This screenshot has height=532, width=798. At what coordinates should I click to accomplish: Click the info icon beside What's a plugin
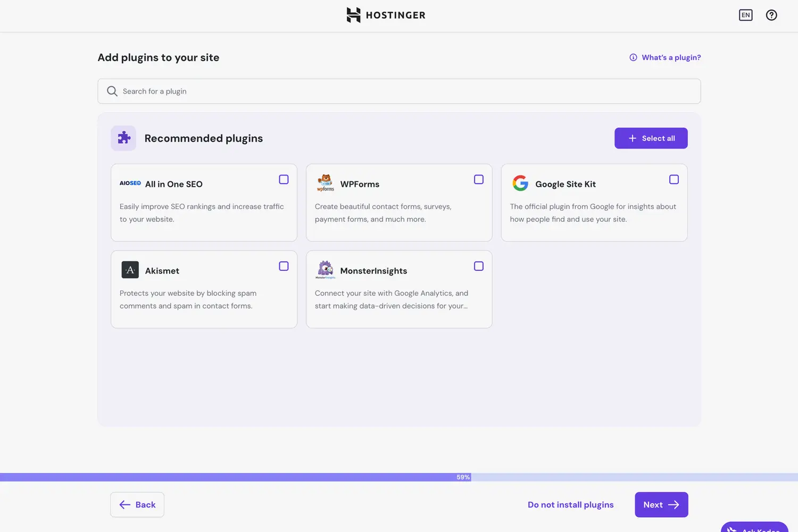click(x=633, y=57)
